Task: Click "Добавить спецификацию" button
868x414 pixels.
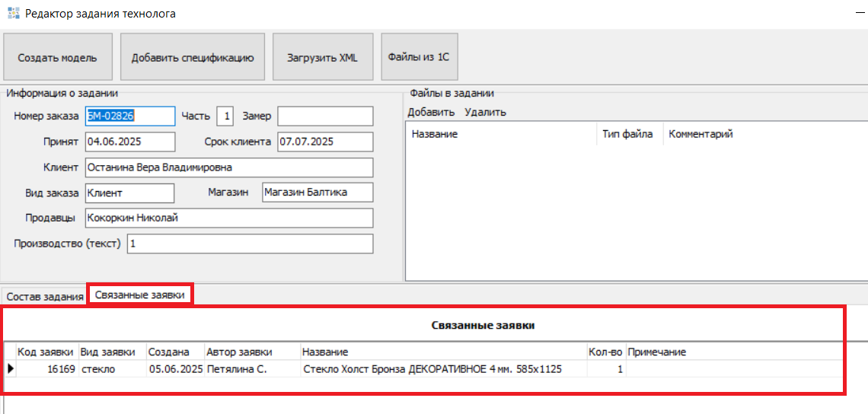Action: (192, 57)
